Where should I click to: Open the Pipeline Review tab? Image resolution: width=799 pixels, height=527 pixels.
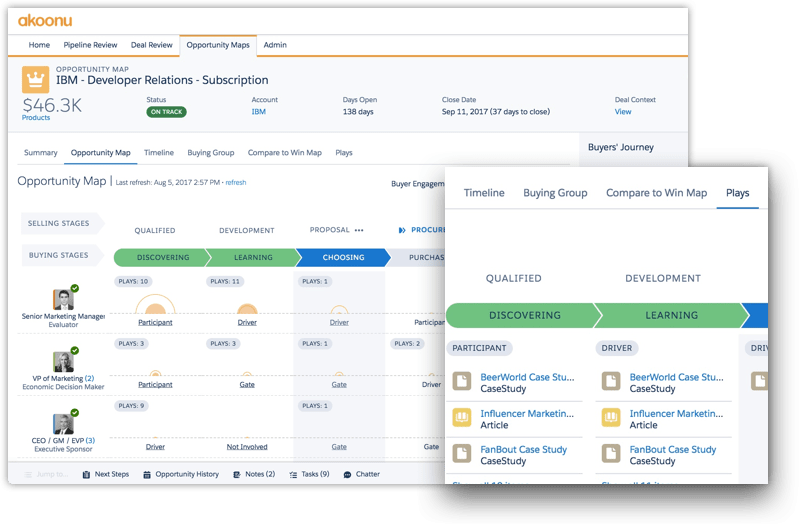(90, 45)
